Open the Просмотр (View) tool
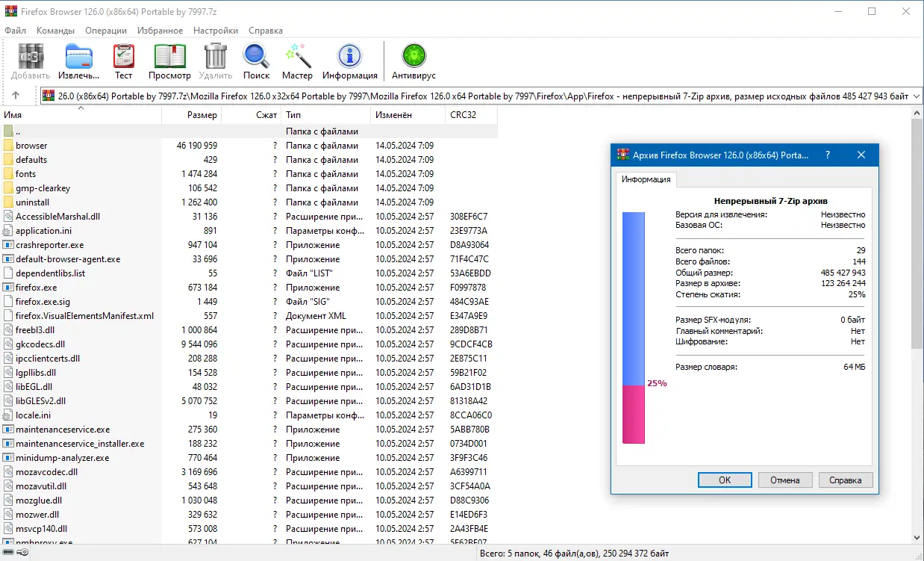 tap(169, 57)
